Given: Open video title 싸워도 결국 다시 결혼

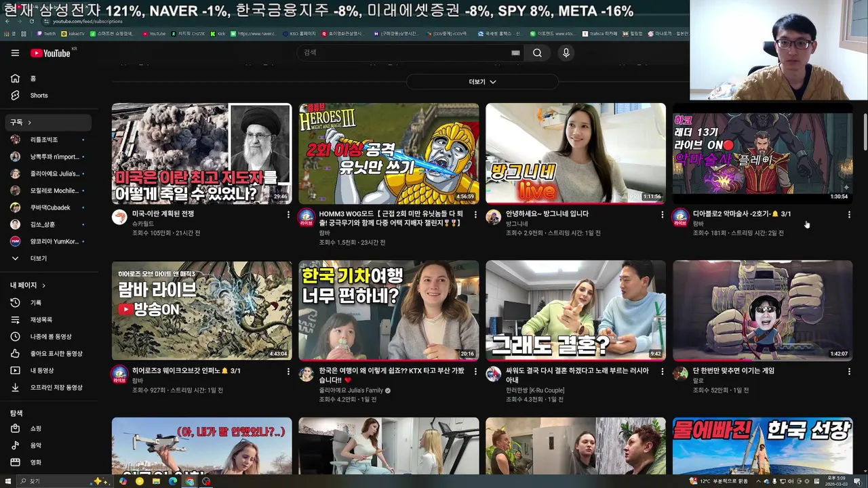Looking at the screenshot, I should click(x=577, y=375).
